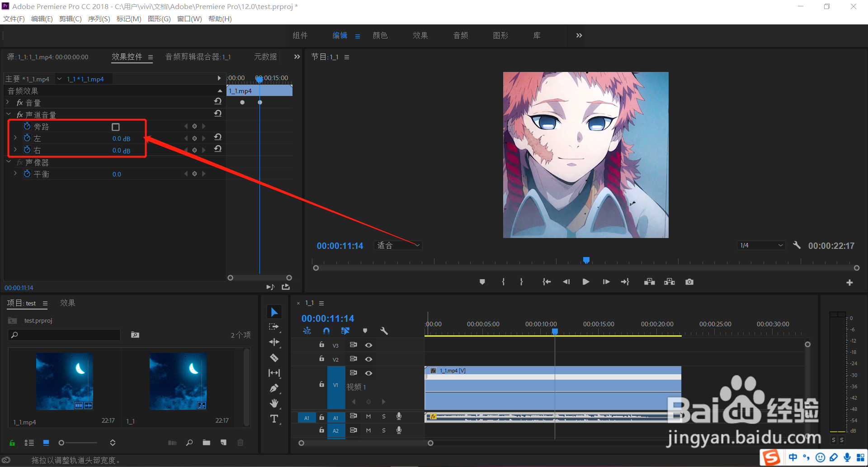The height and width of the screenshot is (467, 868).
Task: Add marker in Program monitor
Action: point(482,282)
